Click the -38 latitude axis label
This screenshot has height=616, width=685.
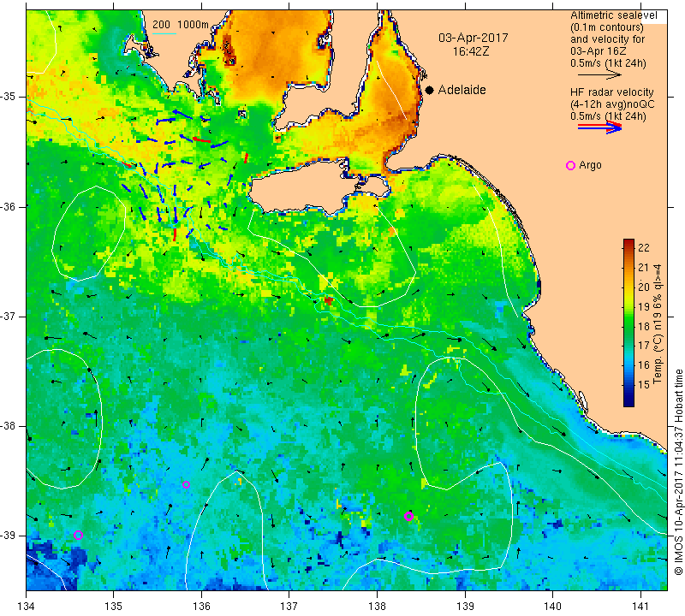[8, 426]
